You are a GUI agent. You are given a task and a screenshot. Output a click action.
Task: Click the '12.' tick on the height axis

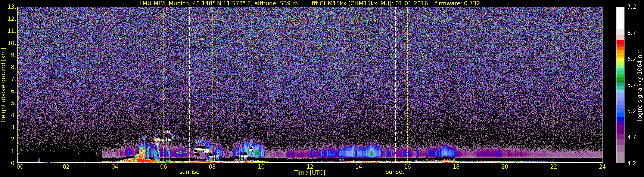point(12,19)
